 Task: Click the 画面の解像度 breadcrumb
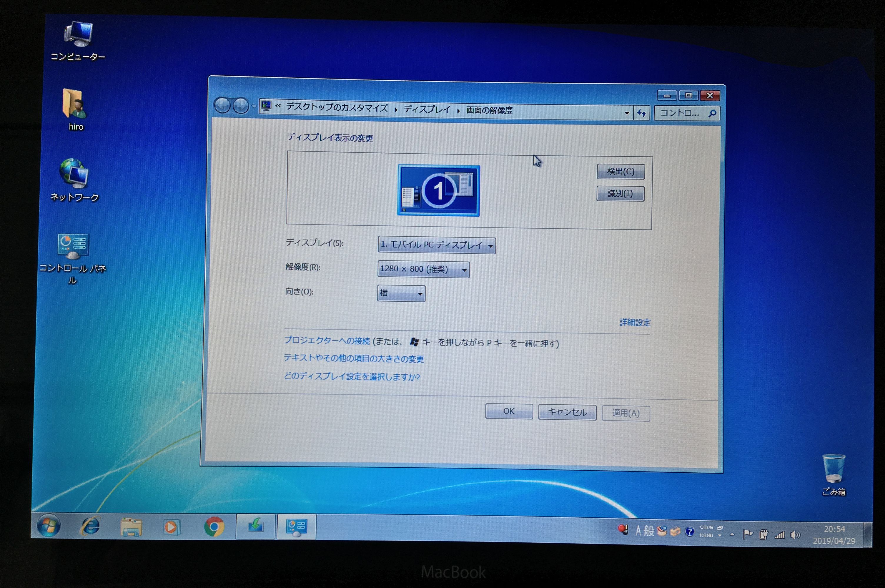click(489, 110)
